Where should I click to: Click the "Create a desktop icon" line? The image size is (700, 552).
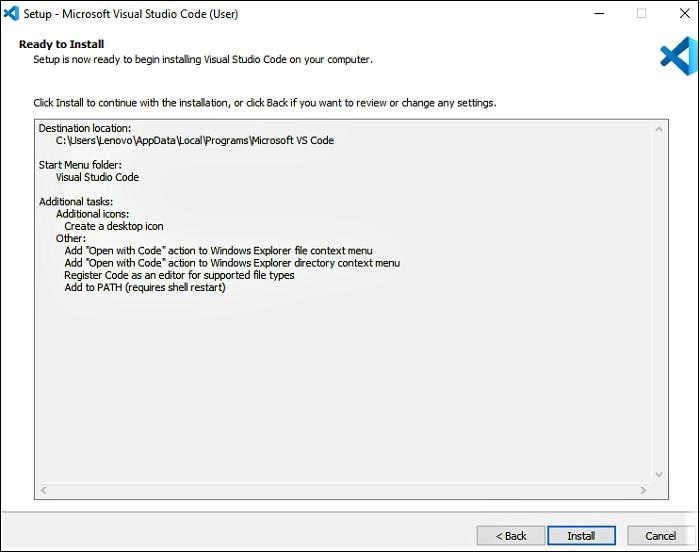(114, 227)
